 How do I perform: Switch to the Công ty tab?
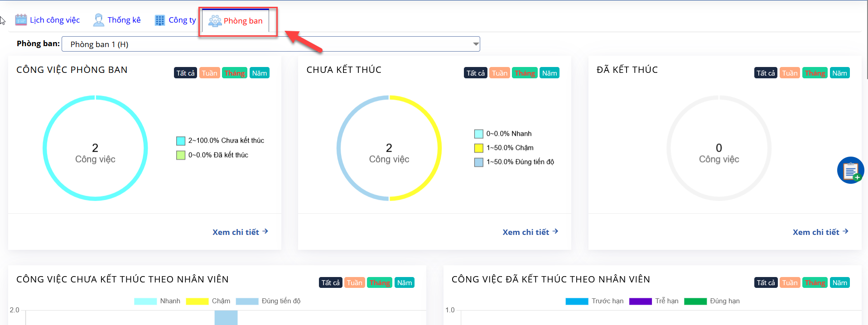[175, 20]
